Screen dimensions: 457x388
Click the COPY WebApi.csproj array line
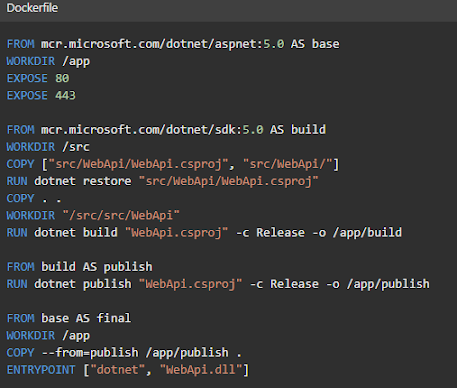click(x=173, y=164)
